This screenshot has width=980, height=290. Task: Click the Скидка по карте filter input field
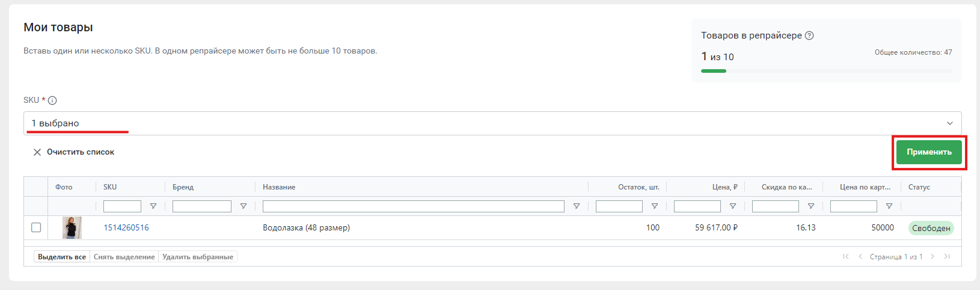[x=776, y=206]
